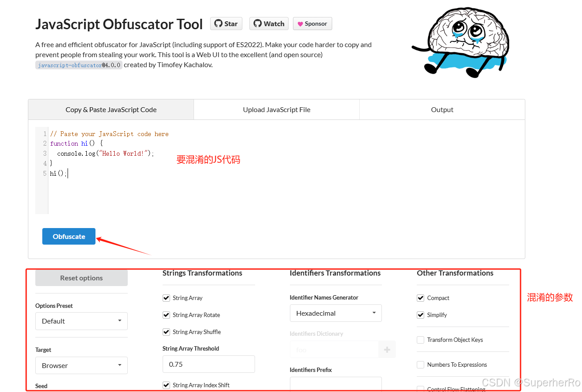582x392 pixels.
Task: Open the javascript-obfuscator@4.0.0 package link
Action: click(x=78, y=65)
